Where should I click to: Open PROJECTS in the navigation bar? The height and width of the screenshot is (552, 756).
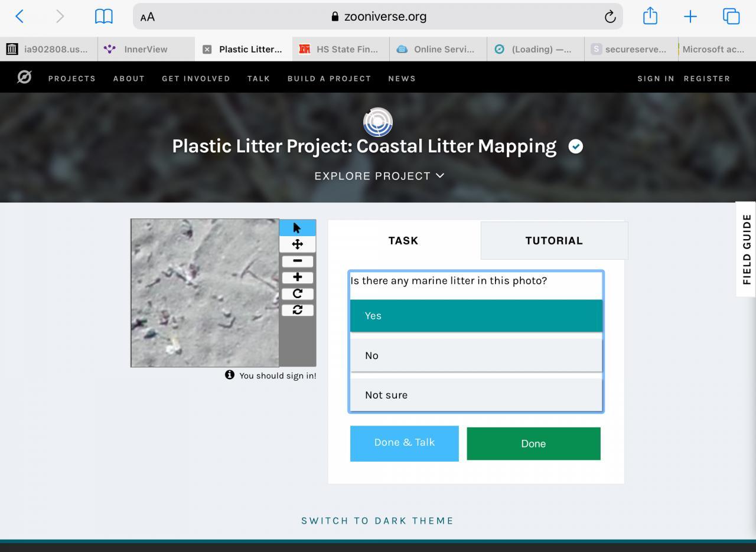coord(72,79)
